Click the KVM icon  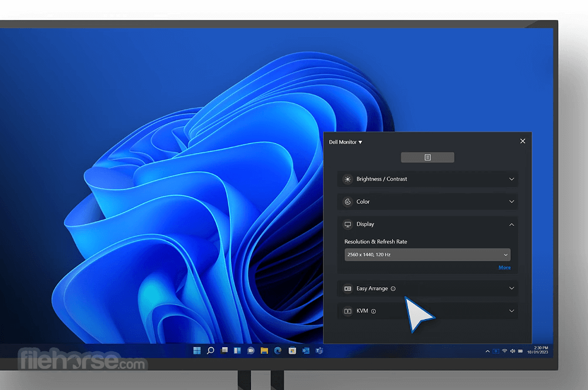pyautogui.click(x=348, y=311)
